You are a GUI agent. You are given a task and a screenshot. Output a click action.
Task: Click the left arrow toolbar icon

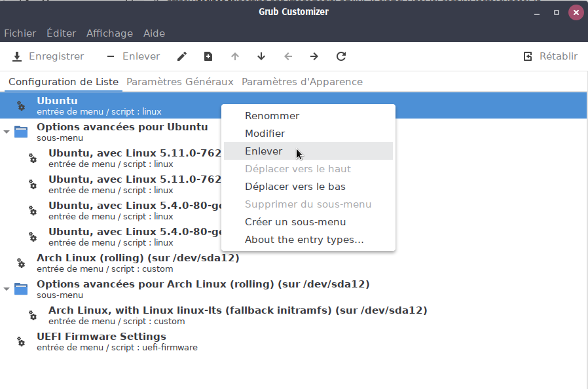click(x=288, y=56)
